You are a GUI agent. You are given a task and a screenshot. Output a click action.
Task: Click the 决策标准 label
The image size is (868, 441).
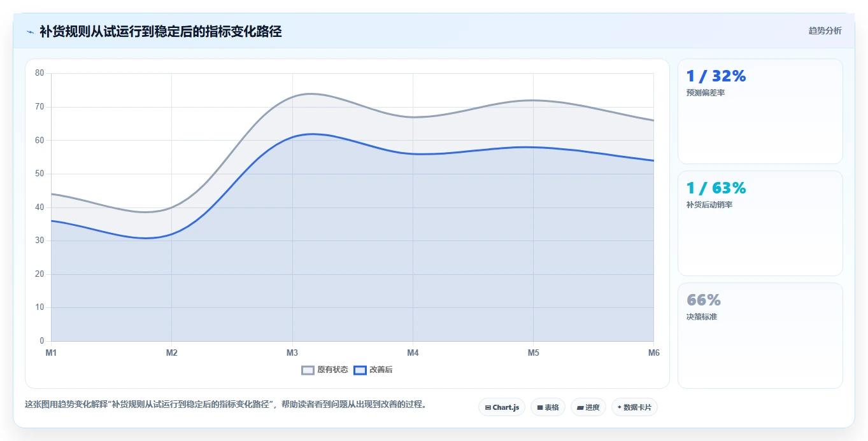click(702, 317)
